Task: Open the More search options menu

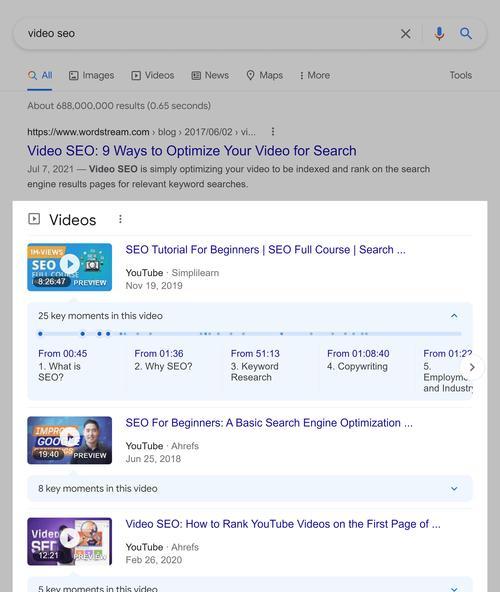Action: 315,76
